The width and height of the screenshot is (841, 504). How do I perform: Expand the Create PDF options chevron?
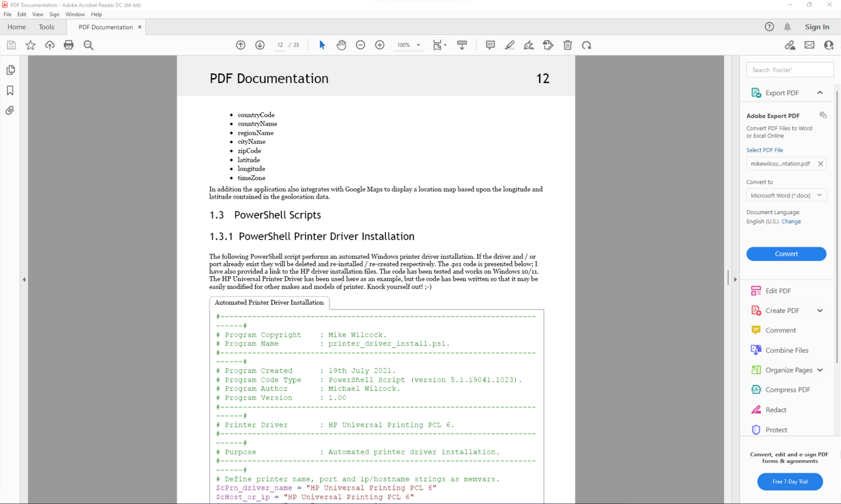click(820, 310)
